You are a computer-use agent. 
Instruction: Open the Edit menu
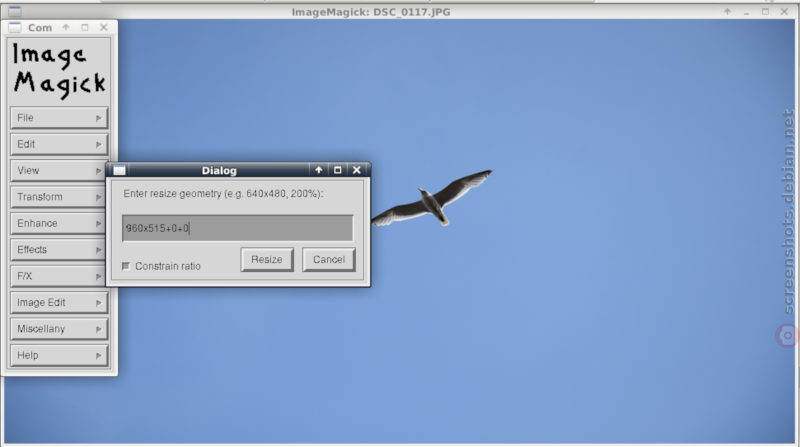59,144
